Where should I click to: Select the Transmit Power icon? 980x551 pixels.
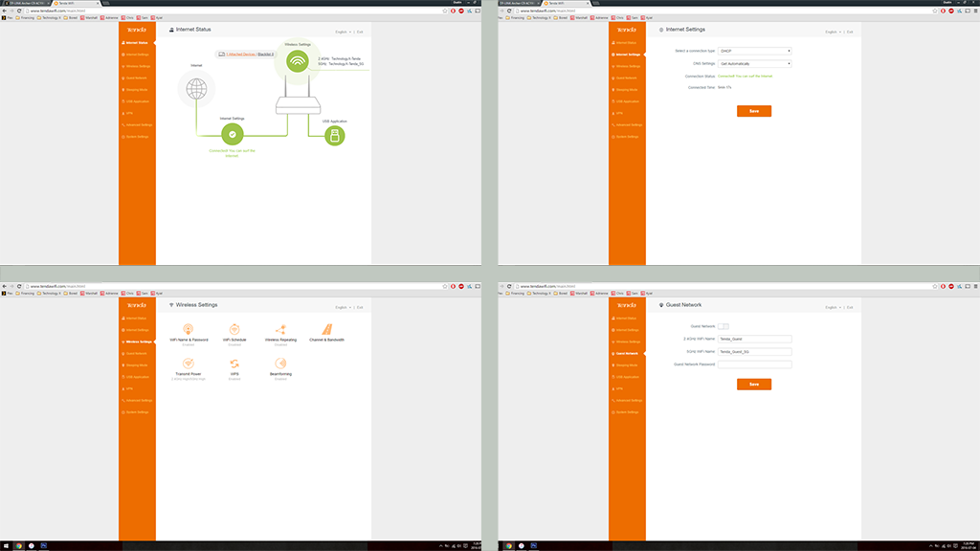[188, 364]
